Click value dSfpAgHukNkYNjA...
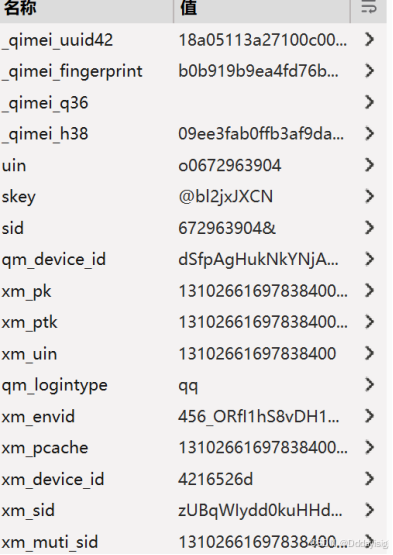393x555 pixels. [258, 260]
